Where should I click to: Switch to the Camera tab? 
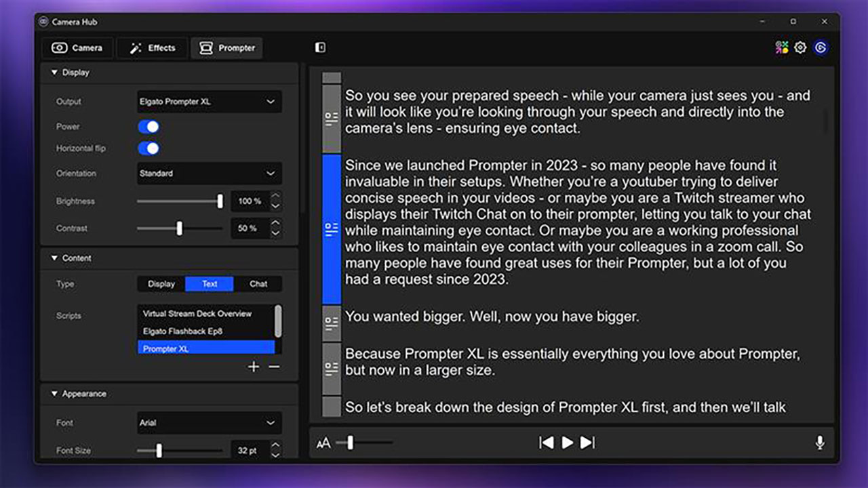77,48
